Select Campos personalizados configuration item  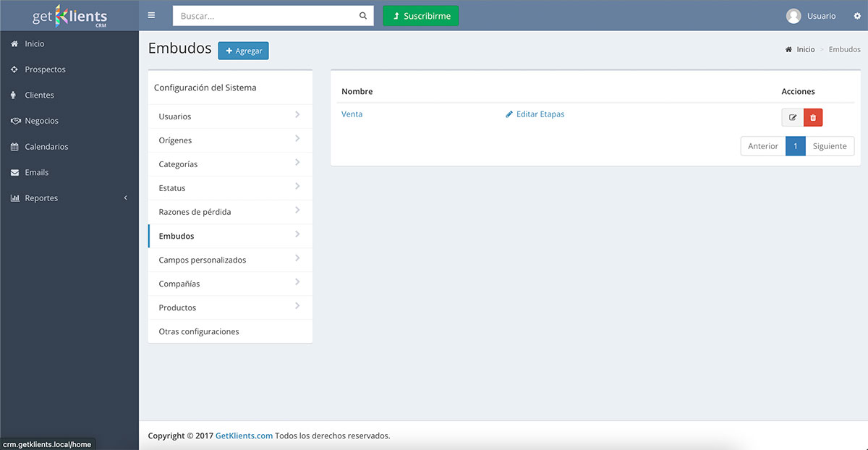coord(203,260)
